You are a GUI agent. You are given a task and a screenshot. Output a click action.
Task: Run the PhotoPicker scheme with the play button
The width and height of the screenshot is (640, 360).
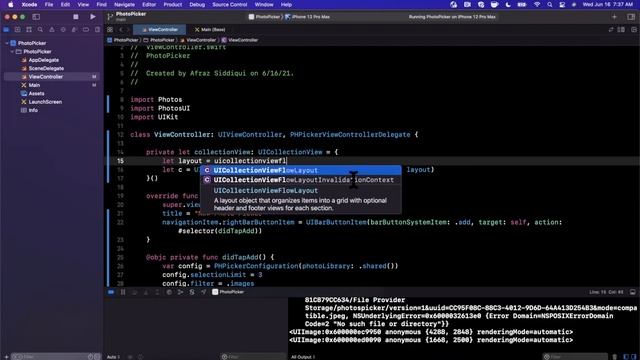tap(93, 17)
